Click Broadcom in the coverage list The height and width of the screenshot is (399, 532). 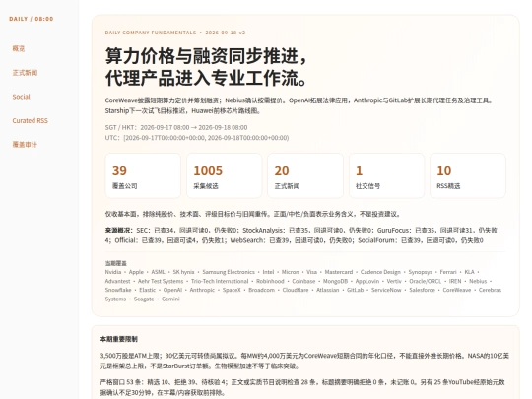[x=261, y=290]
